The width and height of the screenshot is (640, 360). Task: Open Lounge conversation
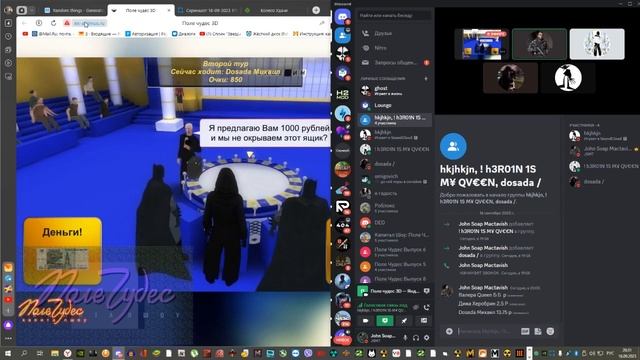coord(395,105)
